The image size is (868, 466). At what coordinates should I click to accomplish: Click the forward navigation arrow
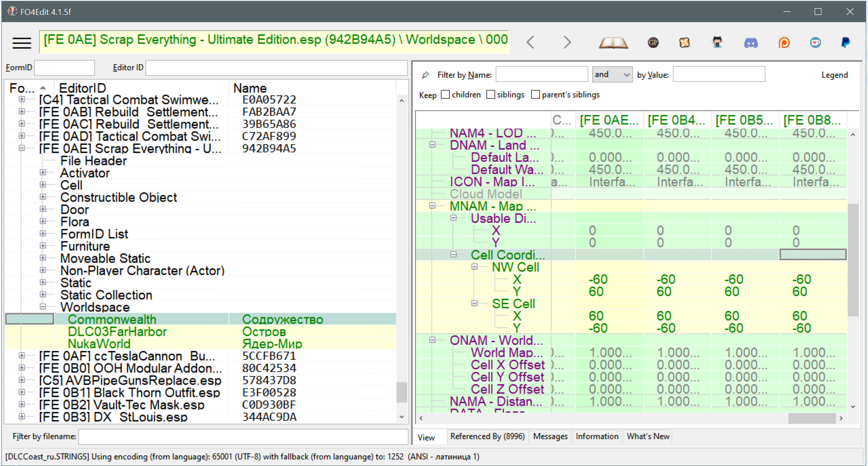click(x=567, y=42)
